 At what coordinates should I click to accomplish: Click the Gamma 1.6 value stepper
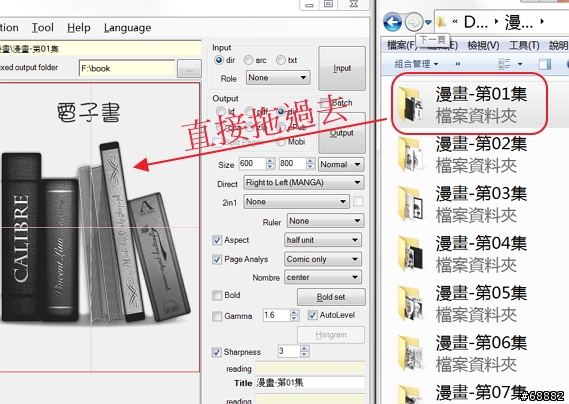coord(294,315)
